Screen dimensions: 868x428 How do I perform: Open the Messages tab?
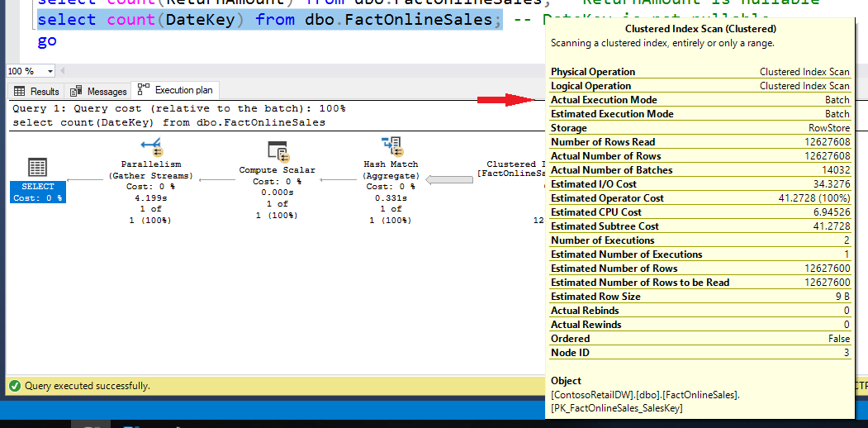click(99, 91)
